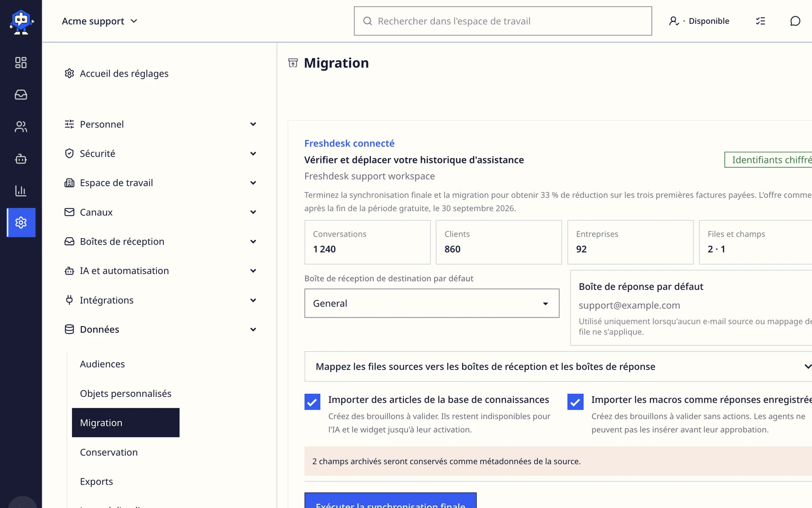812x508 pixels.
Task: Open Objets personnalisés settings item
Action: [x=126, y=393]
